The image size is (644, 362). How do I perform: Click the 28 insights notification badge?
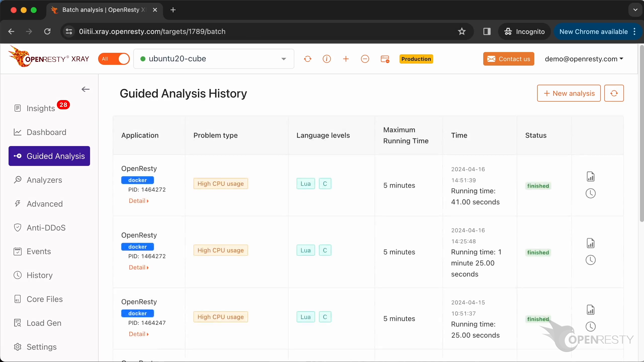pos(63,105)
